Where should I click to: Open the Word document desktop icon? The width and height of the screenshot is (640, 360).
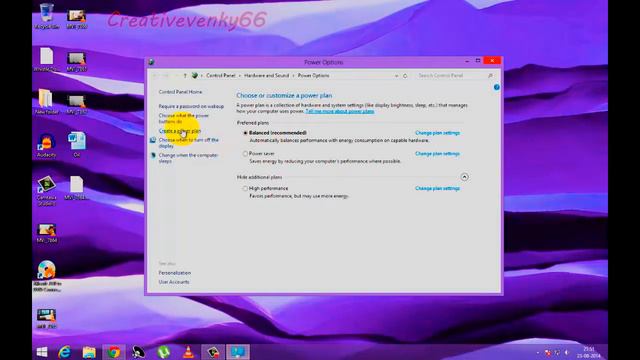pos(76,144)
